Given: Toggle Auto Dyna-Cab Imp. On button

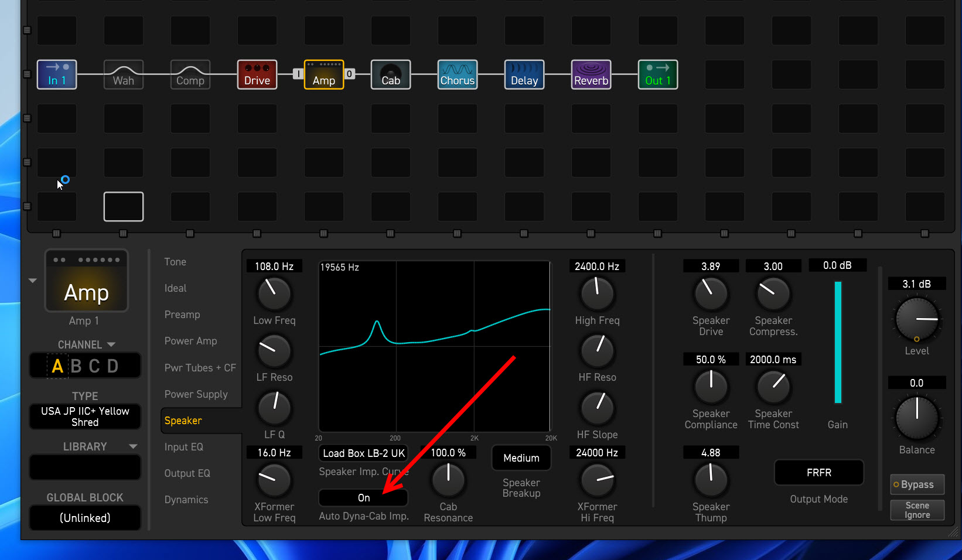Looking at the screenshot, I should (363, 497).
